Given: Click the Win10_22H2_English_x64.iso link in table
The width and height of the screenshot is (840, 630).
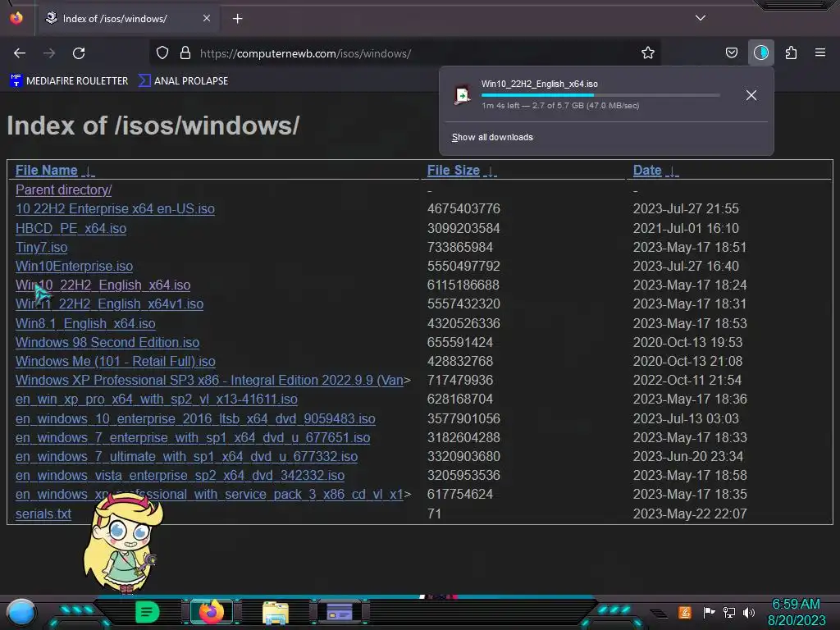Looking at the screenshot, I should 103,285.
